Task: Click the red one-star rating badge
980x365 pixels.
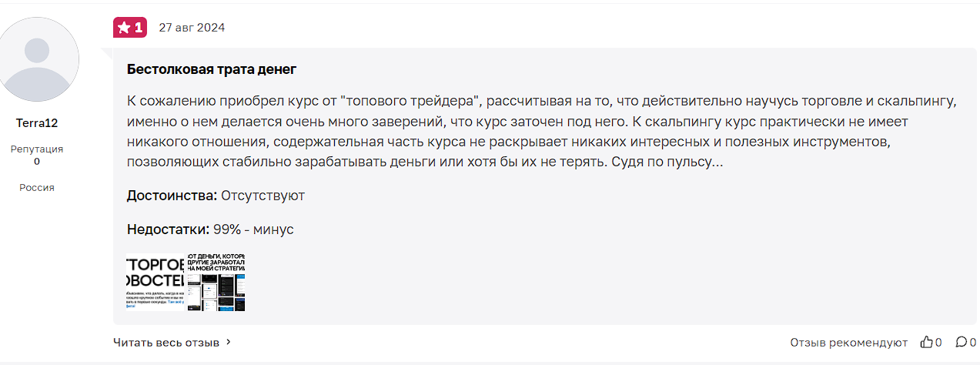Action: click(x=129, y=28)
